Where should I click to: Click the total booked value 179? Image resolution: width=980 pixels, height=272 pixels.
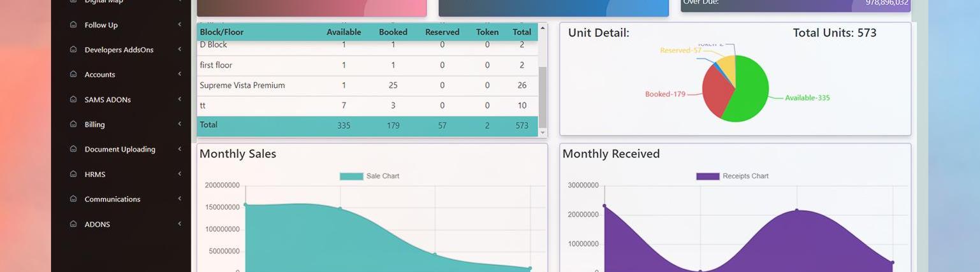click(393, 125)
